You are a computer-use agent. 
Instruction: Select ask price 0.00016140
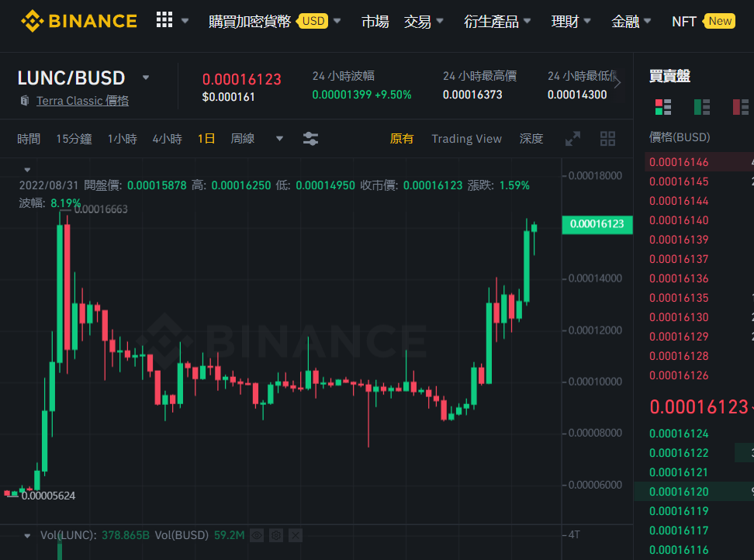coord(679,220)
